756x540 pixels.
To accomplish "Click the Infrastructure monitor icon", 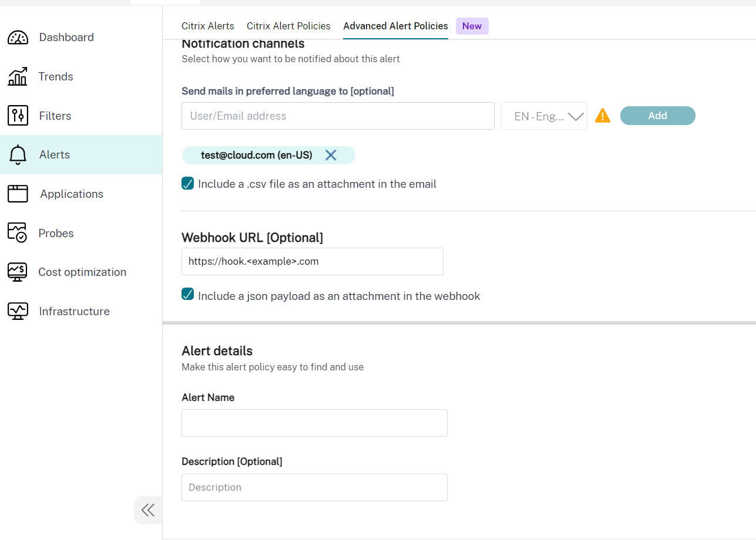I will pyautogui.click(x=18, y=311).
